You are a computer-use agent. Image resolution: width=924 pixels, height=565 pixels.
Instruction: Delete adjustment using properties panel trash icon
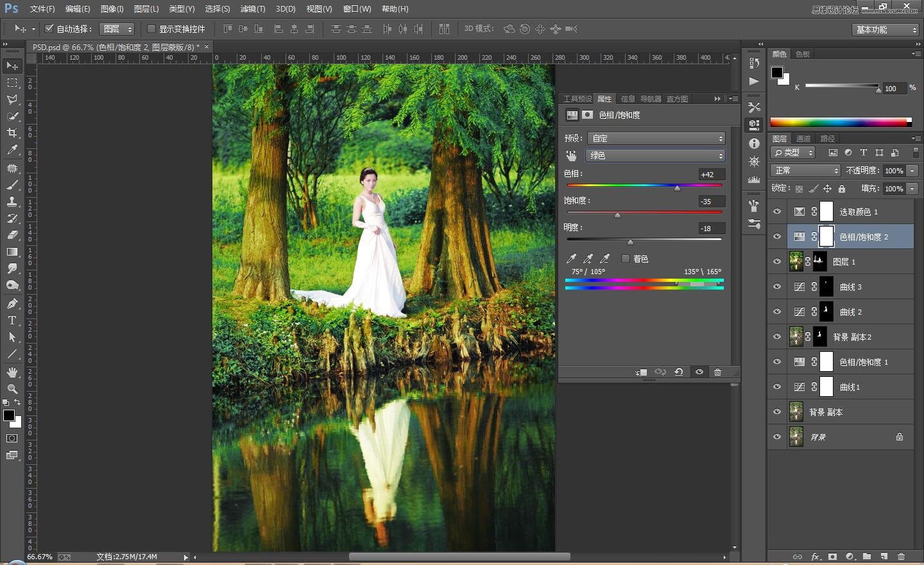[x=717, y=372]
